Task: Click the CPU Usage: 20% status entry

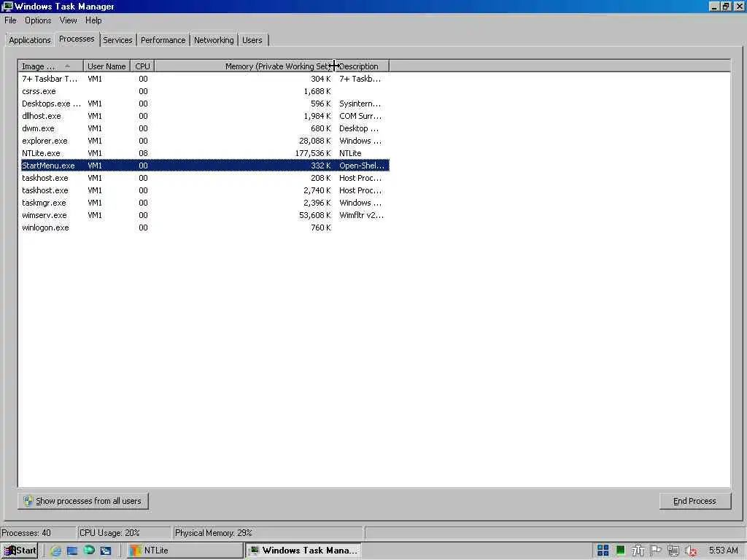Action: (x=124, y=533)
